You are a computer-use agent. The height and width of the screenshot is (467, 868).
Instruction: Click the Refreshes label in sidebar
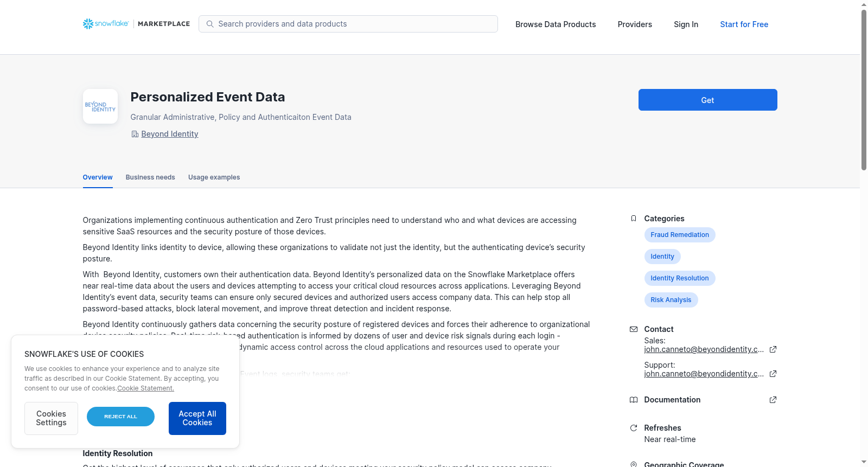pos(662,428)
